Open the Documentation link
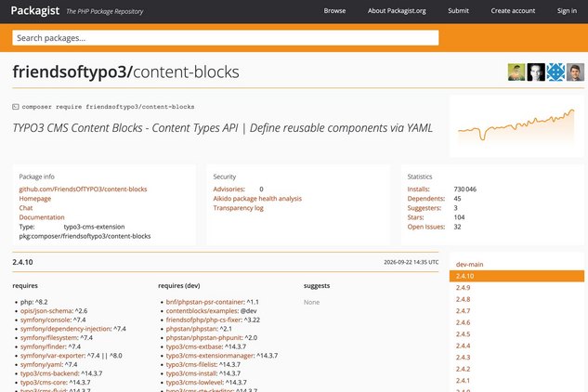This screenshot has height=392, width=588. pyautogui.click(x=42, y=217)
